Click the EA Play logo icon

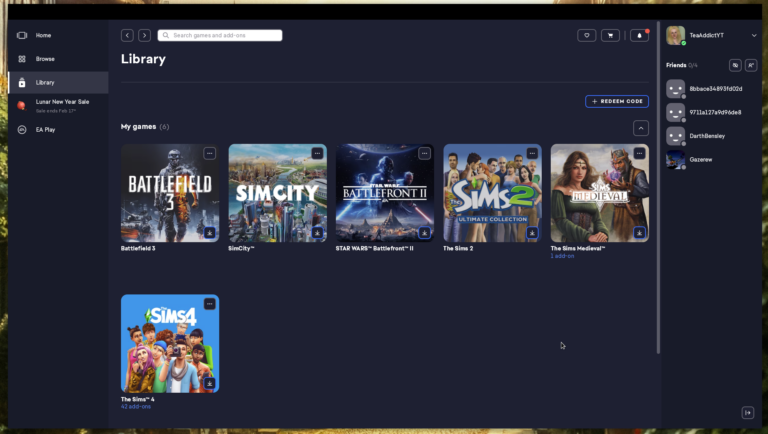click(22, 130)
